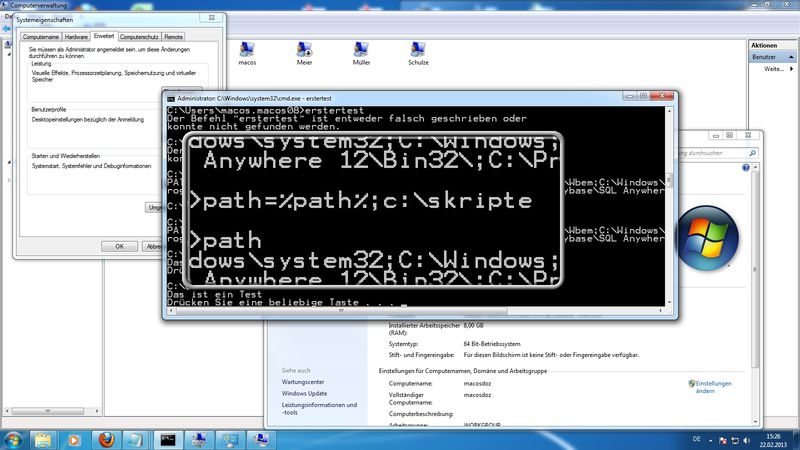
Task: Switch to cmd.exe taskbar button
Action: 168,438
